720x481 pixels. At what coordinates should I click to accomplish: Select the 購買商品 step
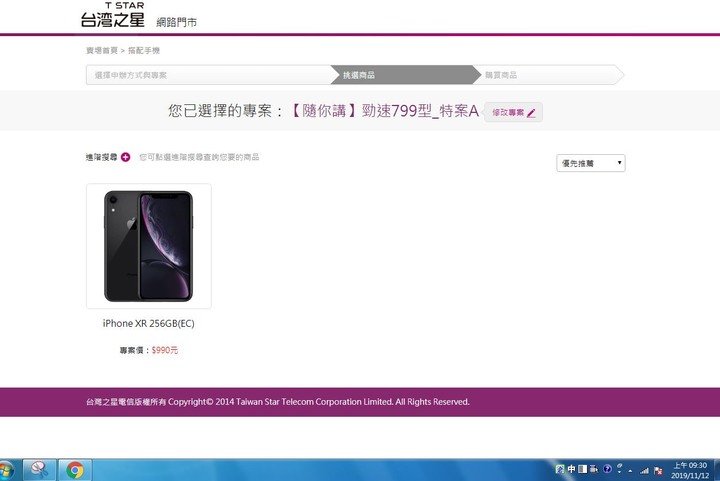point(551,75)
